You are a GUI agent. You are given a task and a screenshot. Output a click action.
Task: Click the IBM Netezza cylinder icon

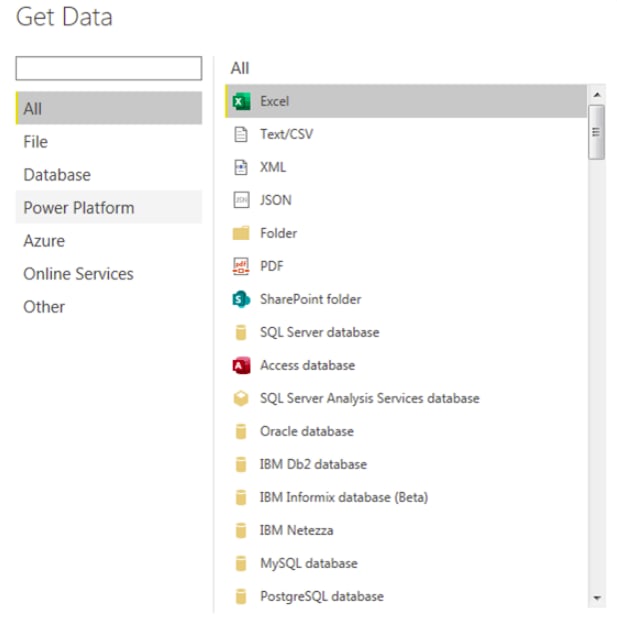[241, 530]
